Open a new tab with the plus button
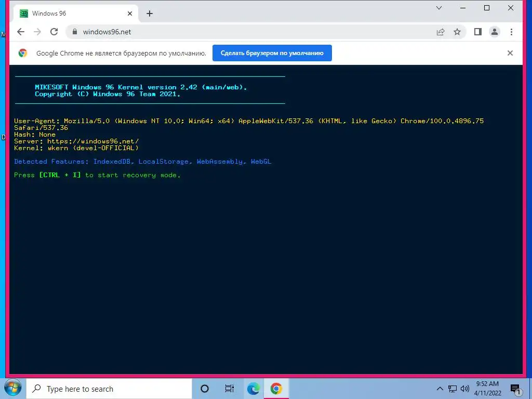Image resolution: width=532 pixels, height=399 pixels. [150, 14]
